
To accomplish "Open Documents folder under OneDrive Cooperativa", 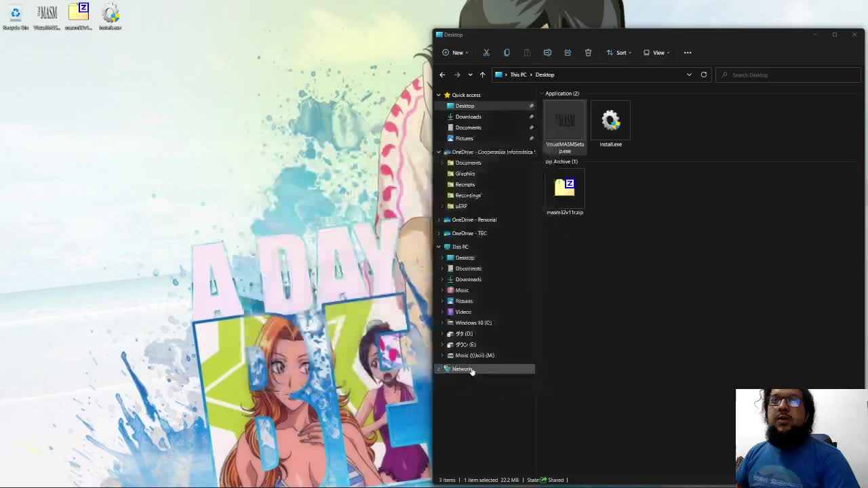I will (468, 163).
